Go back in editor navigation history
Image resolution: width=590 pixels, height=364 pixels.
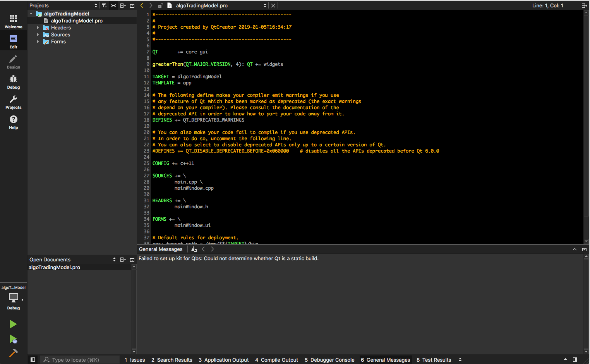point(142,5)
